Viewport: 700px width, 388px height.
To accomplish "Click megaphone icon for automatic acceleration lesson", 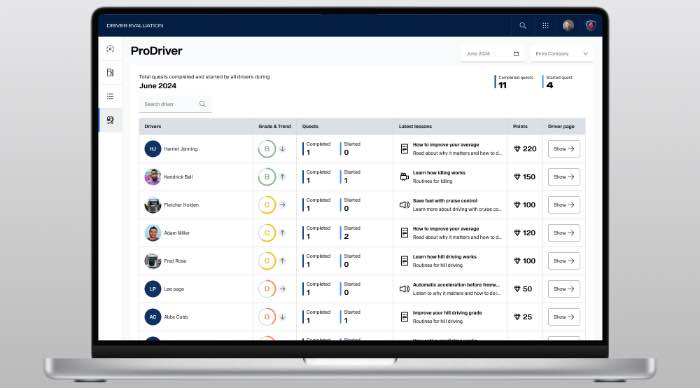I will click(x=404, y=289).
